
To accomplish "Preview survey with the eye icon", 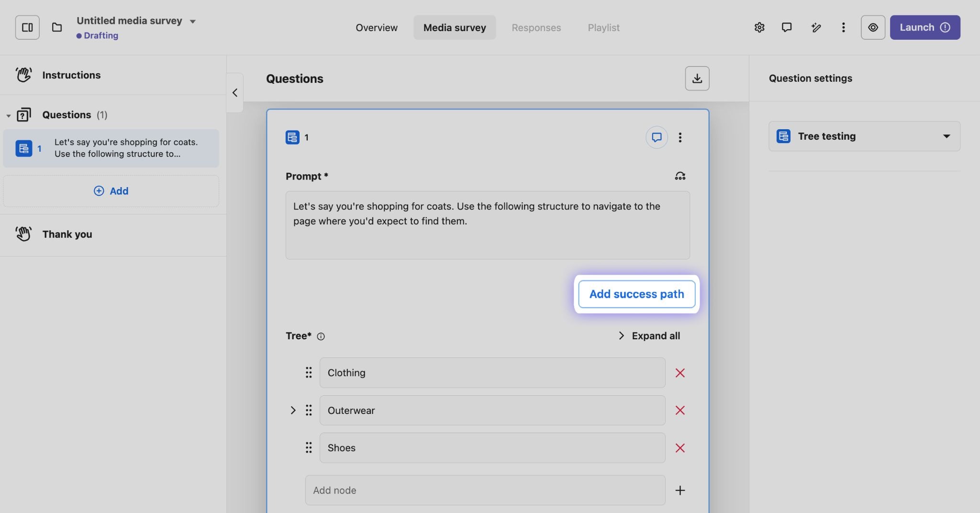I will pyautogui.click(x=873, y=27).
